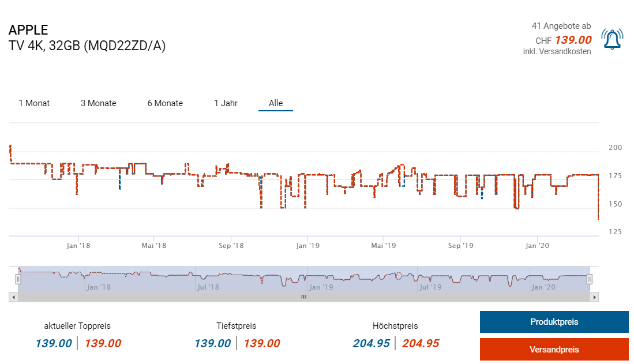The width and height of the screenshot is (634, 364).
Task: Click the blue Höchstpreis value 204.95
Action: click(x=371, y=343)
